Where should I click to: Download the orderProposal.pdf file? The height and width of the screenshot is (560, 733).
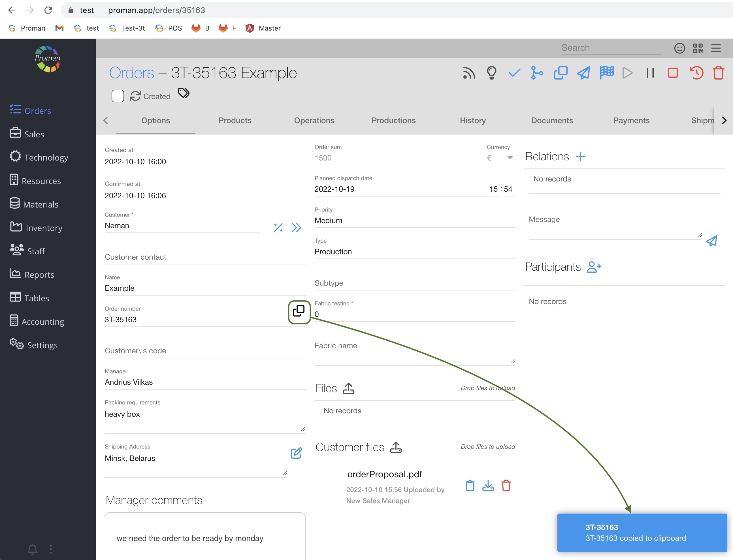coord(488,486)
